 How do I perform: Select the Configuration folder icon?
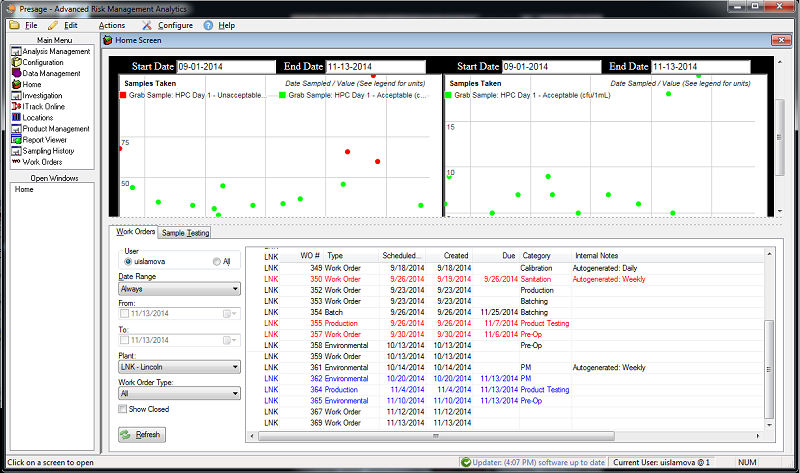coord(16,62)
